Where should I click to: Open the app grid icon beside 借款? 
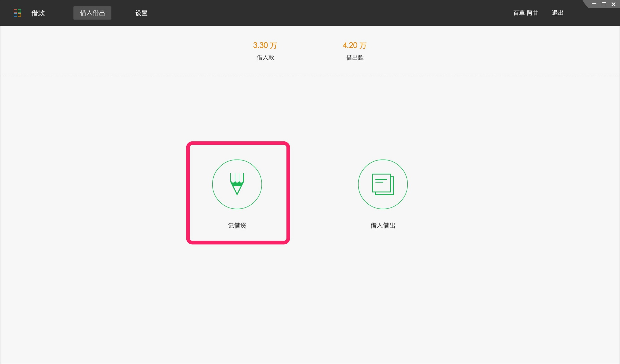pos(17,13)
